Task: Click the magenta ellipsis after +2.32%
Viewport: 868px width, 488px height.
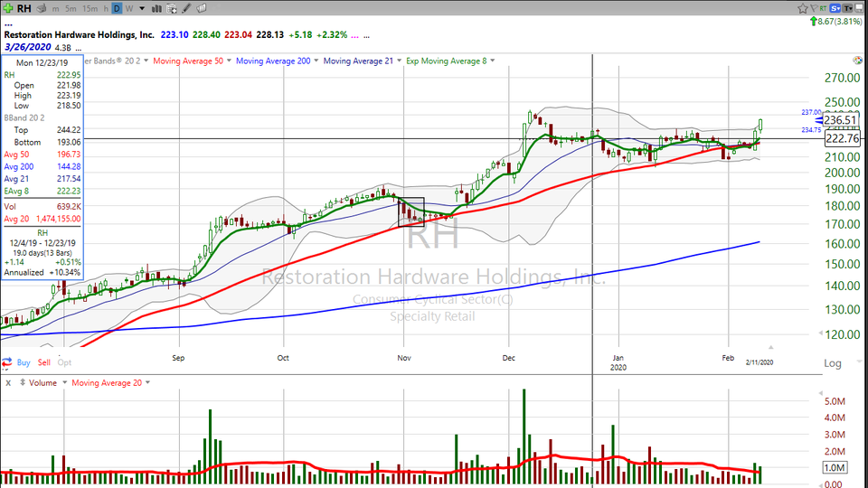Action: pos(354,35)
